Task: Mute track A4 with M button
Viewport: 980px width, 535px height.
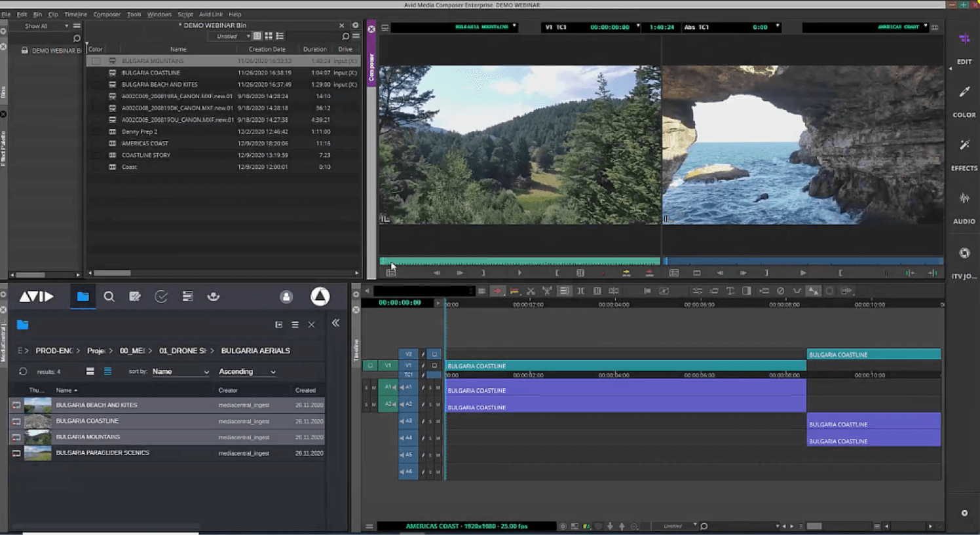Action: tap(438, 438)
